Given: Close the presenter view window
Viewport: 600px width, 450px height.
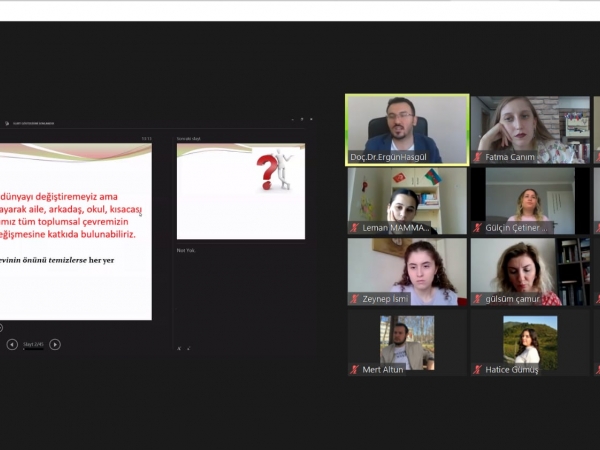Looking at the screenshot, I should (311, 119).
